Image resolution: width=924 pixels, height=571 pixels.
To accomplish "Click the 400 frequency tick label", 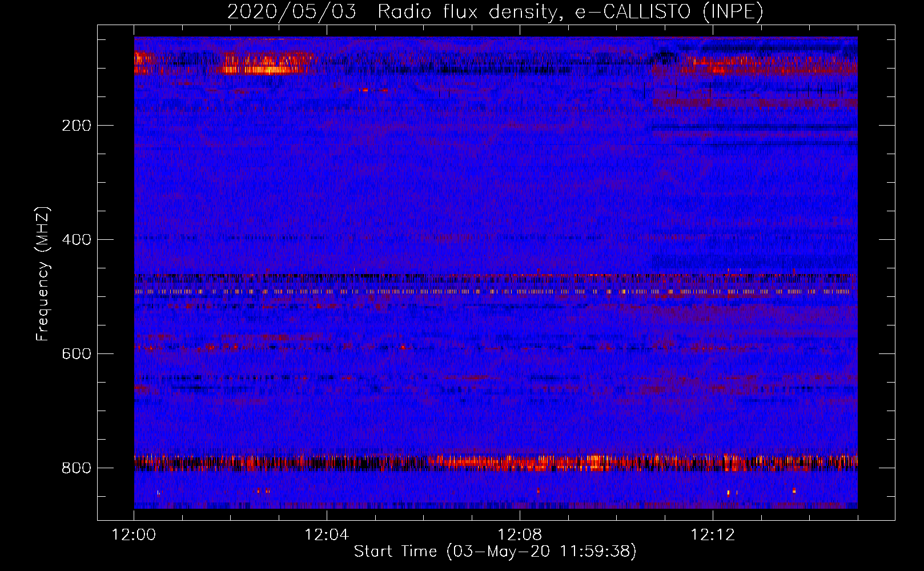I will [x=77, y=240].
